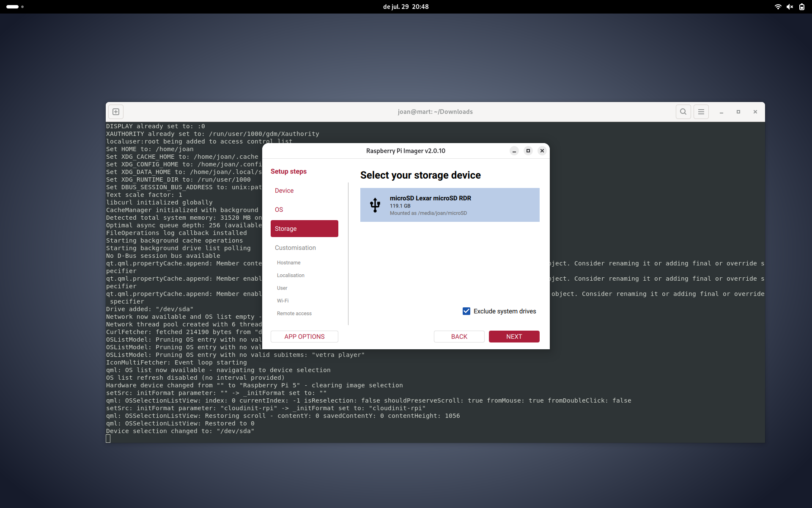
Task: Click the 'Setup steps' heading
Action: click(288, 171)
